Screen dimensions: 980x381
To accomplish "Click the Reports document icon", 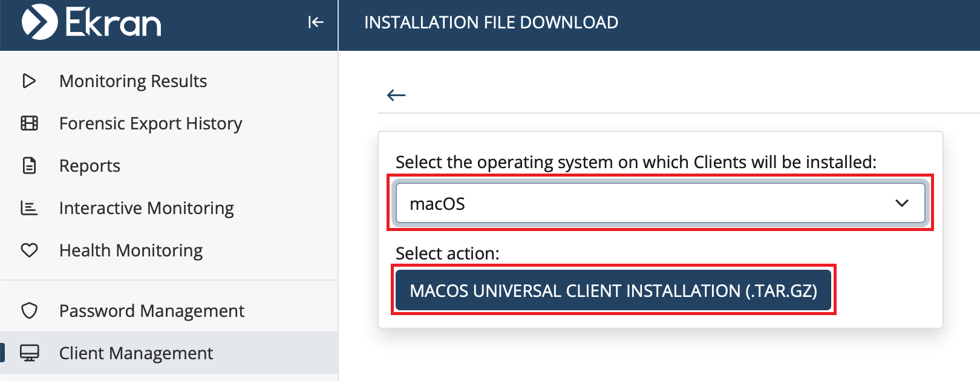I will [29, 166].
